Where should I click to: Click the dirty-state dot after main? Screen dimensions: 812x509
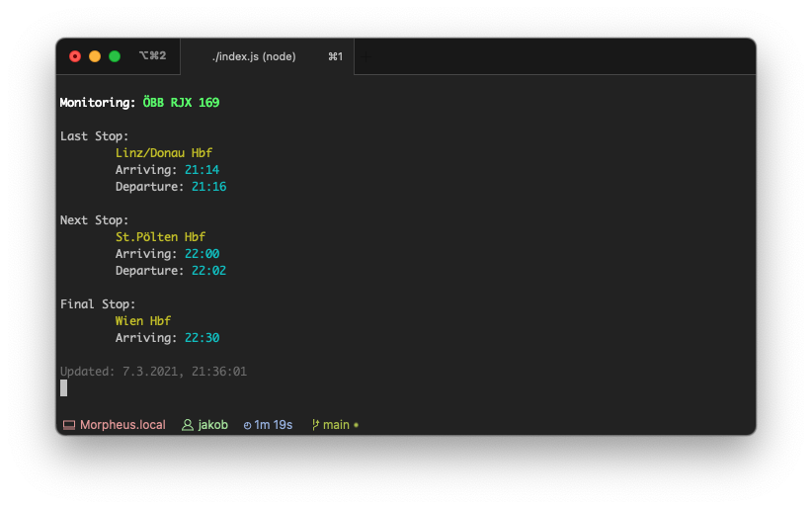357,425
